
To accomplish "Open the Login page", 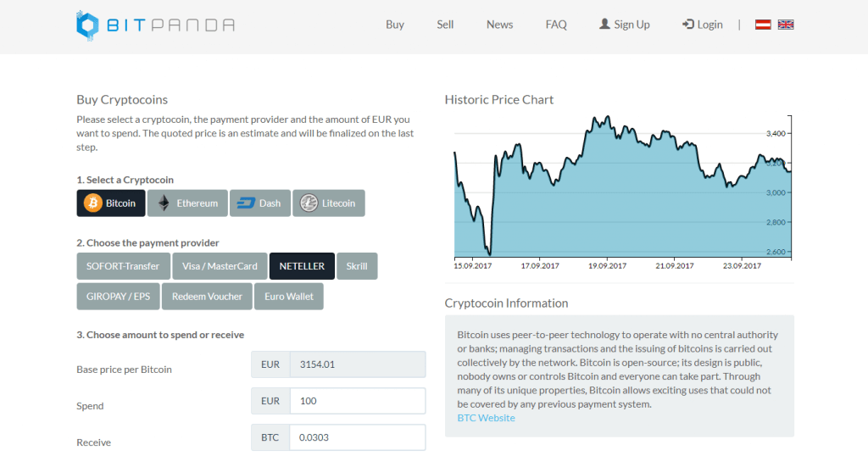I will 703,25.
